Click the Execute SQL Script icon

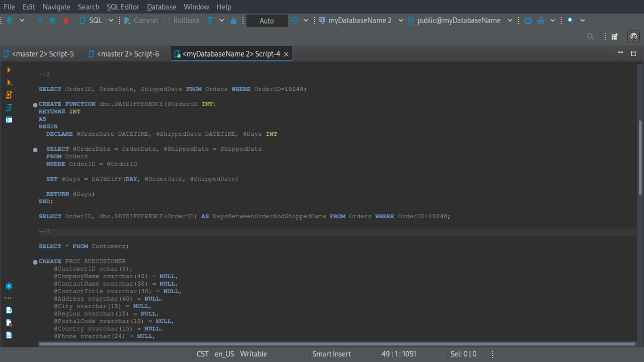tap(9, 95)
